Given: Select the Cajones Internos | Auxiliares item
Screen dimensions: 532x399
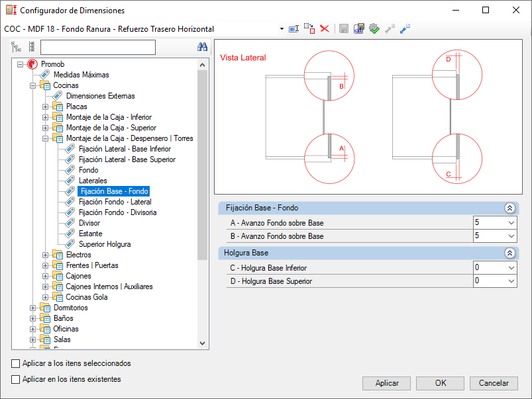Looking at the screenshot, I should (109, 287).
